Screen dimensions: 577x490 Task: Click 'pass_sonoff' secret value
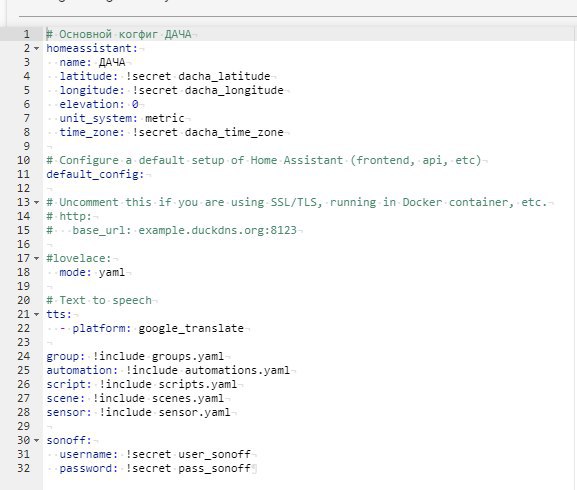(x=214, y=468)
